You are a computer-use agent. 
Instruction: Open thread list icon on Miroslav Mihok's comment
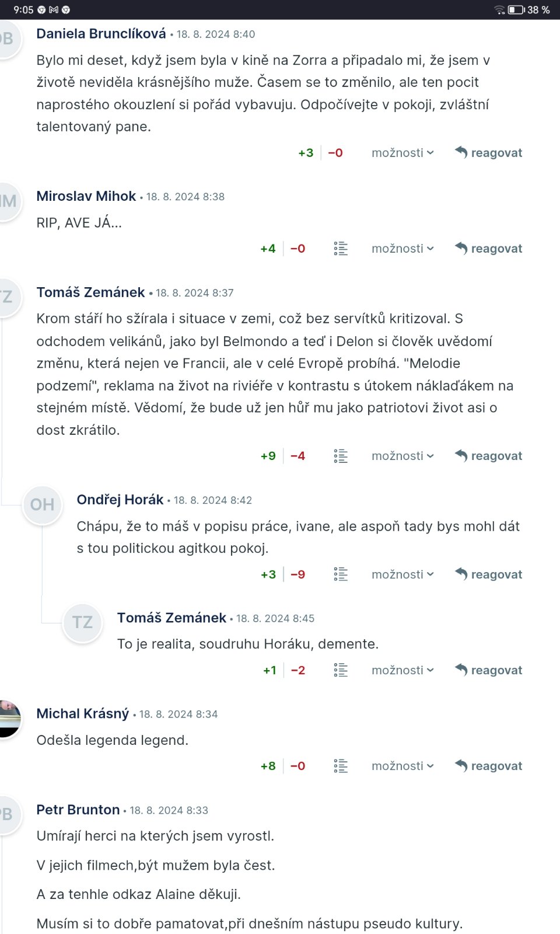[x=341, y=249]
